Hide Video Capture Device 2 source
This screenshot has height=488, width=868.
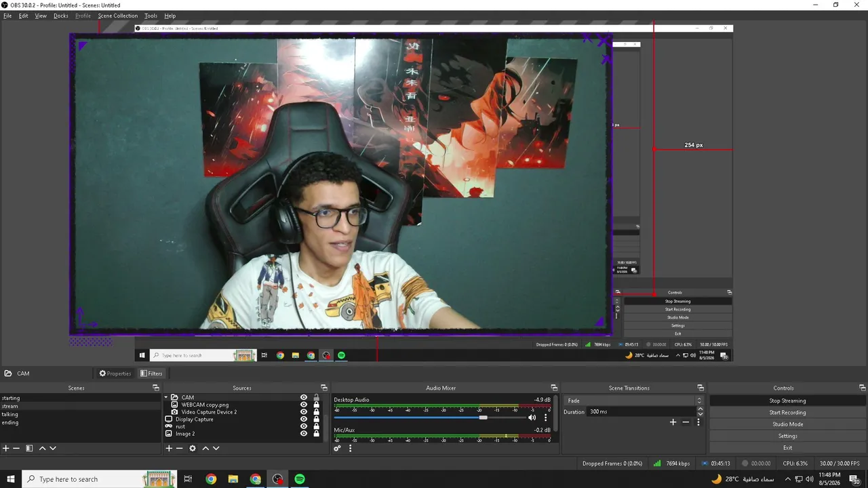(x=304, y=412)
